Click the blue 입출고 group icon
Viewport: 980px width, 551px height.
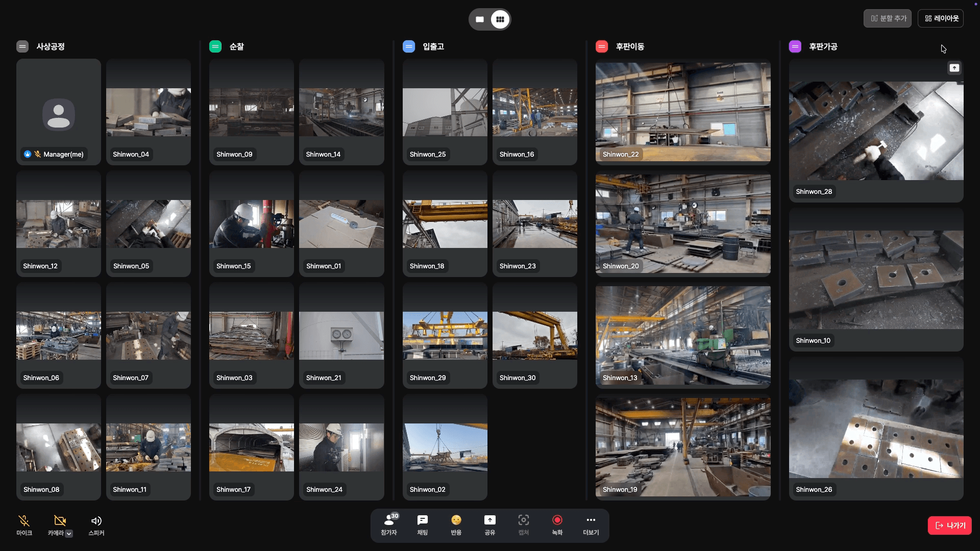[x=409, y=46]
